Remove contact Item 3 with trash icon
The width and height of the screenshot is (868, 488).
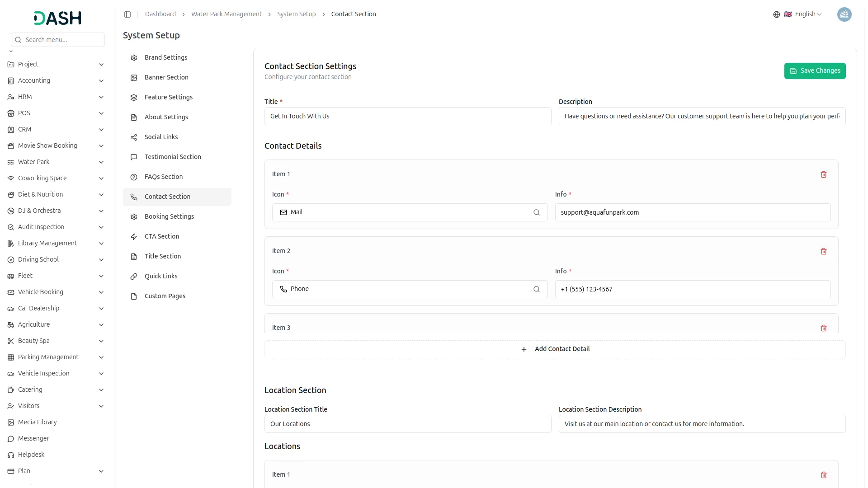click(x=823, y=328)
